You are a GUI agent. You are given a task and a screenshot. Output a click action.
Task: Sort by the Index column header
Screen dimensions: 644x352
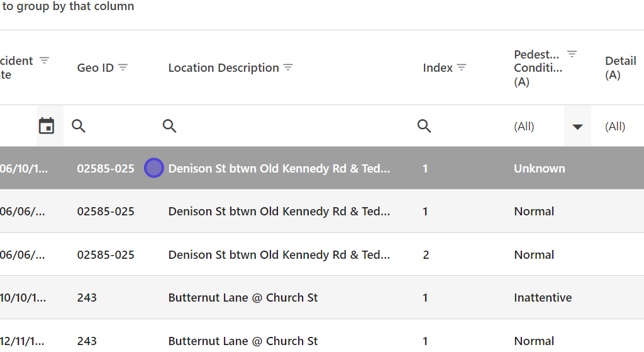pos(438,68)
